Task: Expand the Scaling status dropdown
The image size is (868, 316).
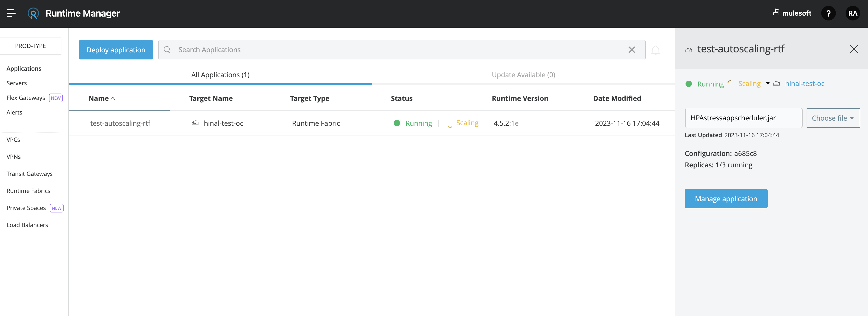Action: pos(768,84)
